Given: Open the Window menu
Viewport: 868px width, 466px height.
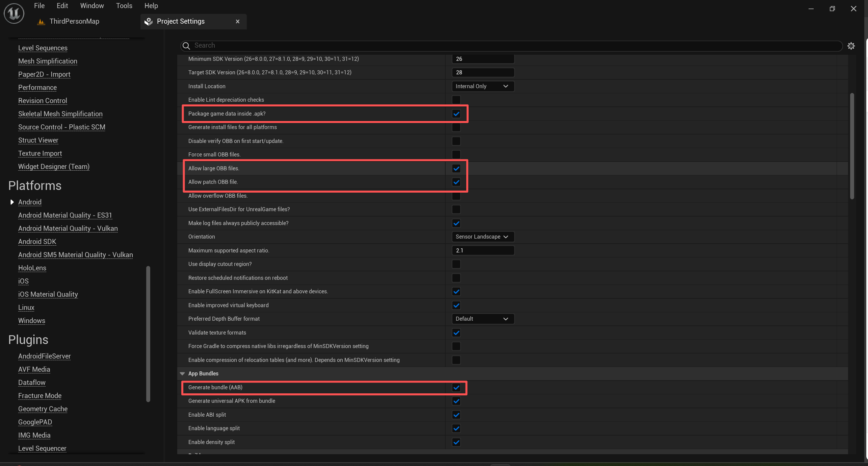Looking at the screenshot, I should coord(92,6).
